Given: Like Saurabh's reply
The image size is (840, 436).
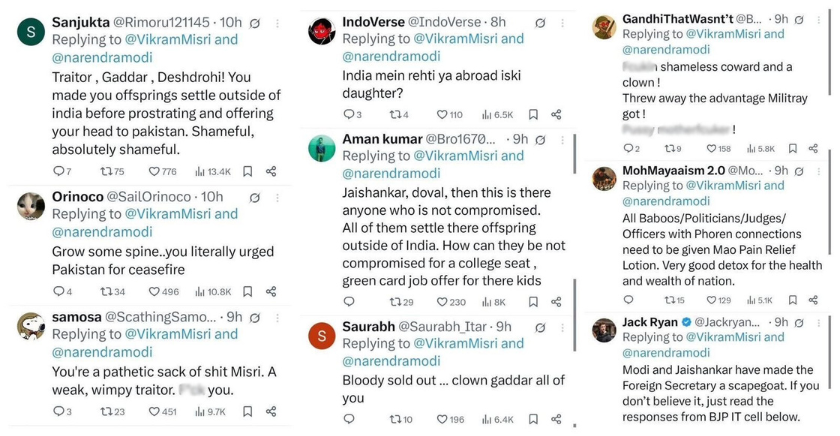Looking at the screenshot, I should pyautogui.click(x=443, y=419).
